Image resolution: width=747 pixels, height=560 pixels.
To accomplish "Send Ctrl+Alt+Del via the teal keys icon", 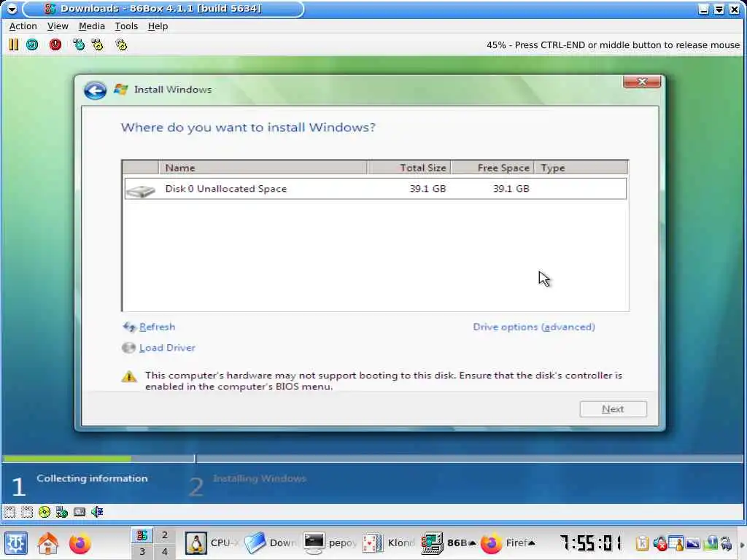I will (79, 44).
